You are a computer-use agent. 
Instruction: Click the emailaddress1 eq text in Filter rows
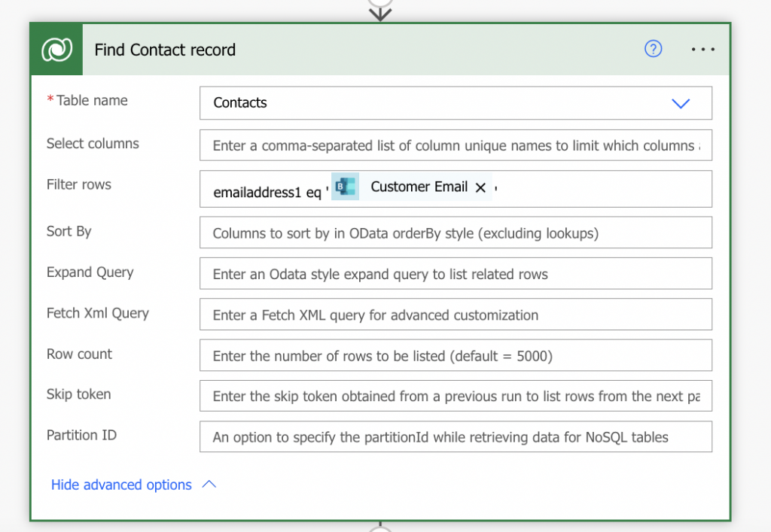(267, 193)
